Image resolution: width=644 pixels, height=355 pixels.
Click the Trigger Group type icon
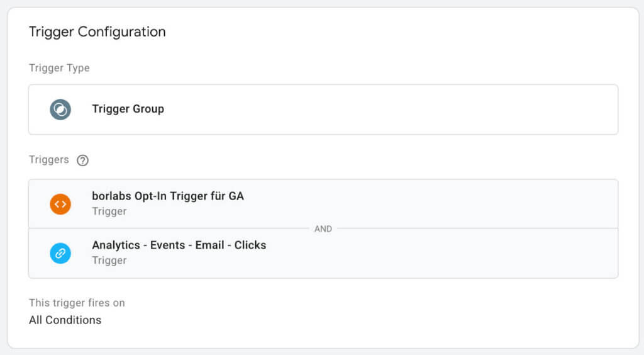tap(60, 110)
